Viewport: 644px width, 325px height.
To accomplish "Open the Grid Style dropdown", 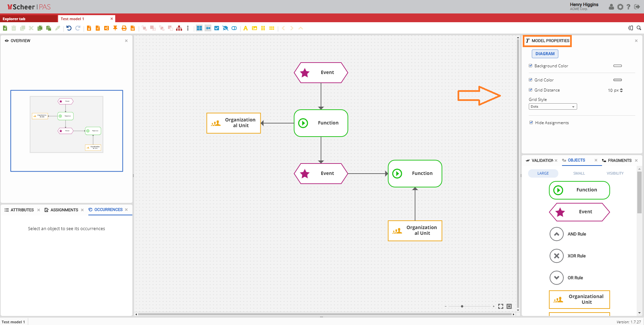I will (553, 107).
